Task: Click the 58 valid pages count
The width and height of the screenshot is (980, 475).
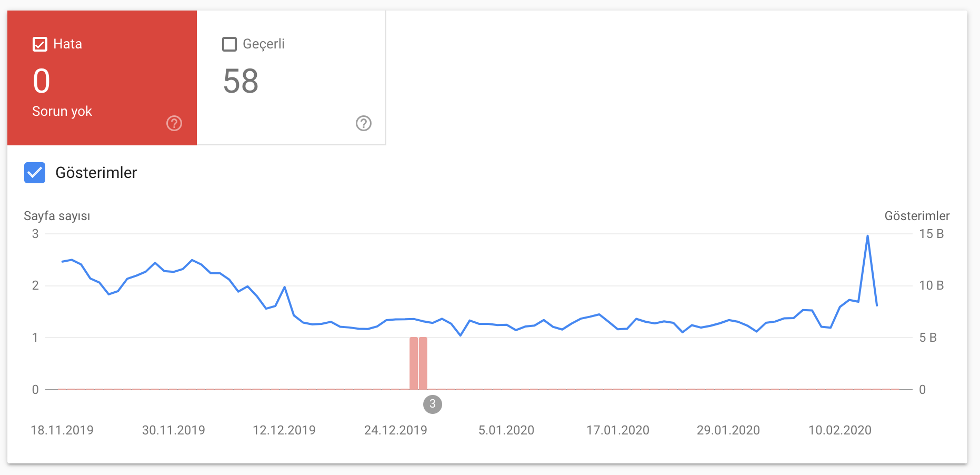Action: click(241, 81)
